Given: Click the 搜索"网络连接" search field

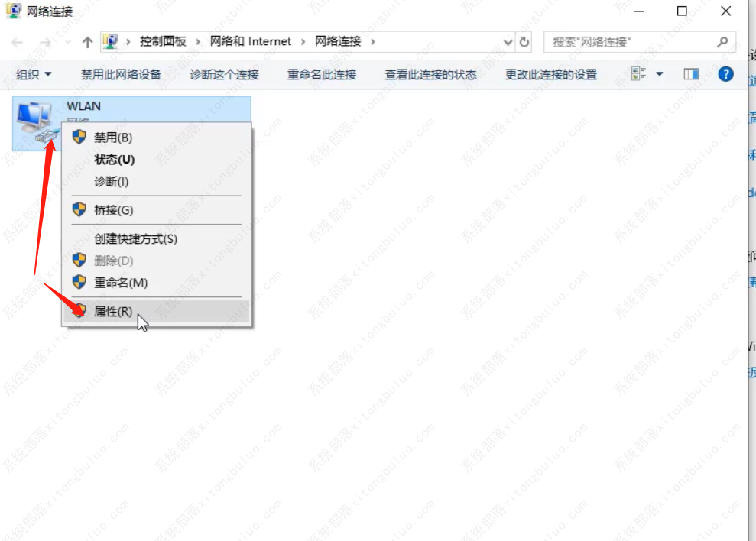Looking at the screenshot, I should coord(631,42).
